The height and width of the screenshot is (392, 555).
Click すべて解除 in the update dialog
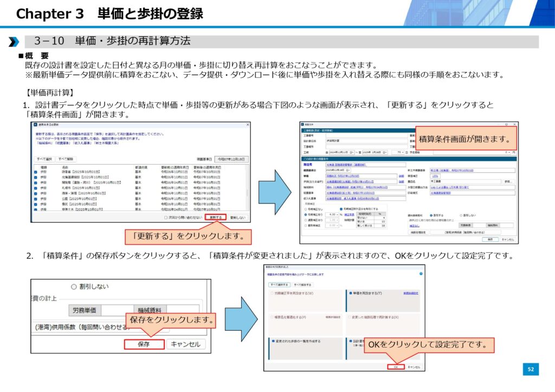[66, 159]
